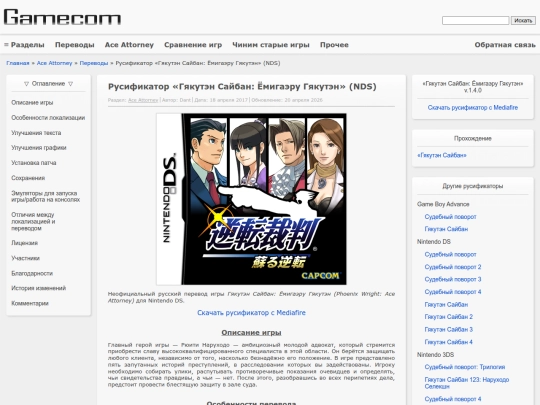Jump to Особенности локализации in the contents
Screen dimensions: 540x405
click(x=48, y=118)
